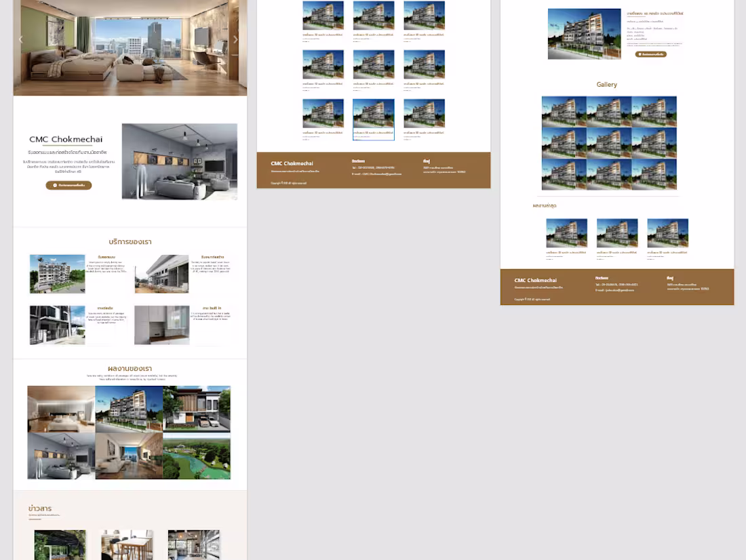
Task: Switch to the บริการของเรา services section
Action: [130, 241]
